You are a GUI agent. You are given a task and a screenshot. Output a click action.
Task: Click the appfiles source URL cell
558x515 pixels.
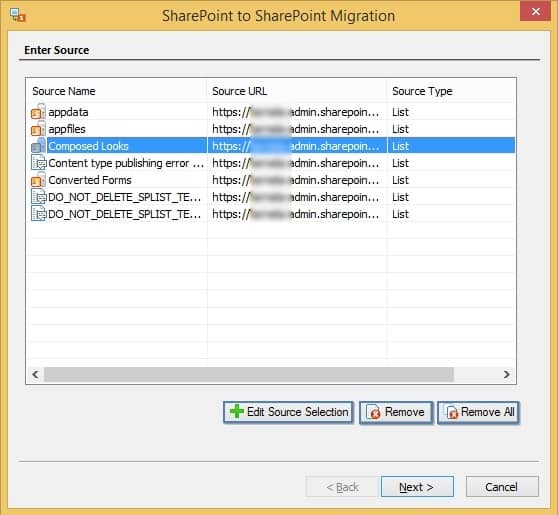tap(297, 129)
